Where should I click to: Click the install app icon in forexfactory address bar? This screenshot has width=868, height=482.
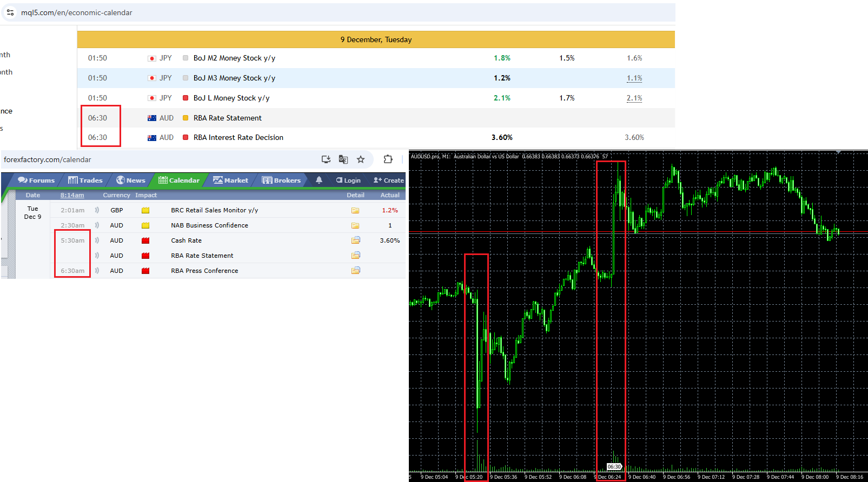[326, 159]
